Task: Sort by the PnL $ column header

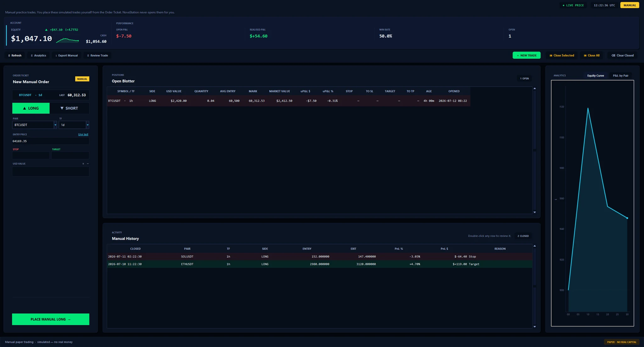Action: click(x=444, y=249)
